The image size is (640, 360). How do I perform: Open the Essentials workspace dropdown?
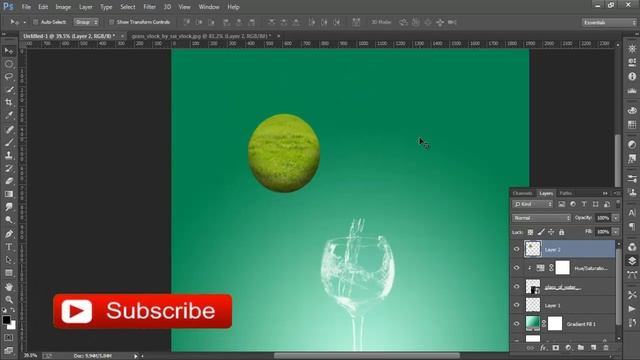pos(609,22)
